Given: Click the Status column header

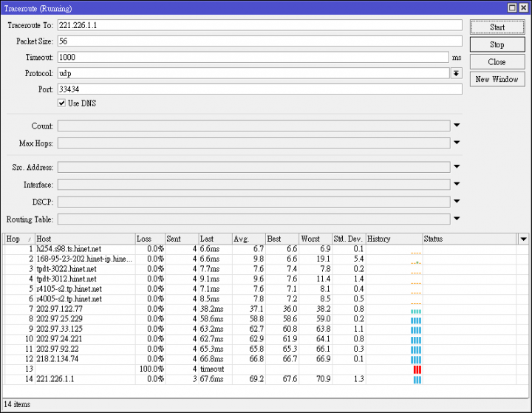Looking at the screenshot, I should [x=470, y=239].
